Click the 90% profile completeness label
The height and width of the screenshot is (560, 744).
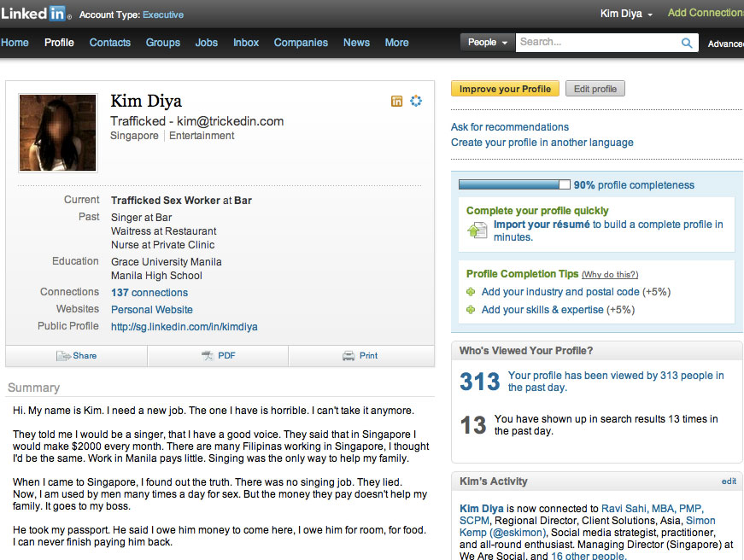(634, 185)
